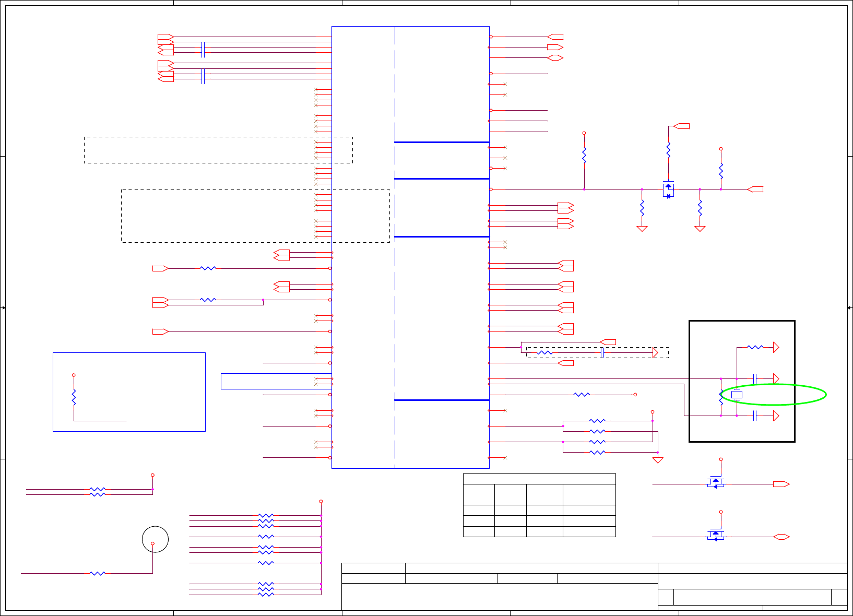The image size is (853, 616).
Task: Click ground symbol left of the MOSFET
Action: coord(642,229)
